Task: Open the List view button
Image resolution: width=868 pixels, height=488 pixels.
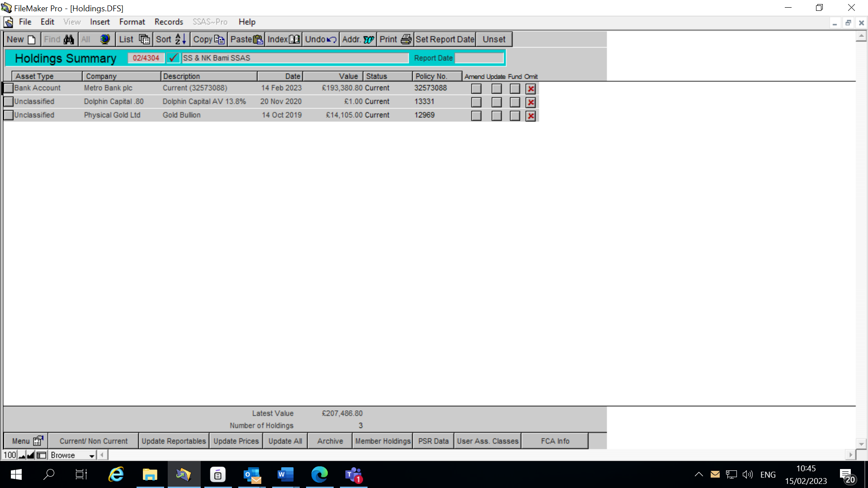Action: [x=134, y=39]
